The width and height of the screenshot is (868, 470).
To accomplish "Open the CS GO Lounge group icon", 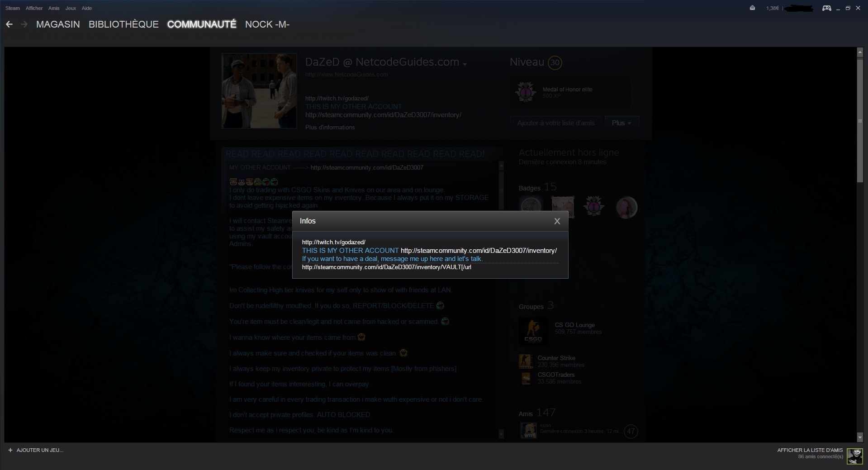I will pos(533,332).
